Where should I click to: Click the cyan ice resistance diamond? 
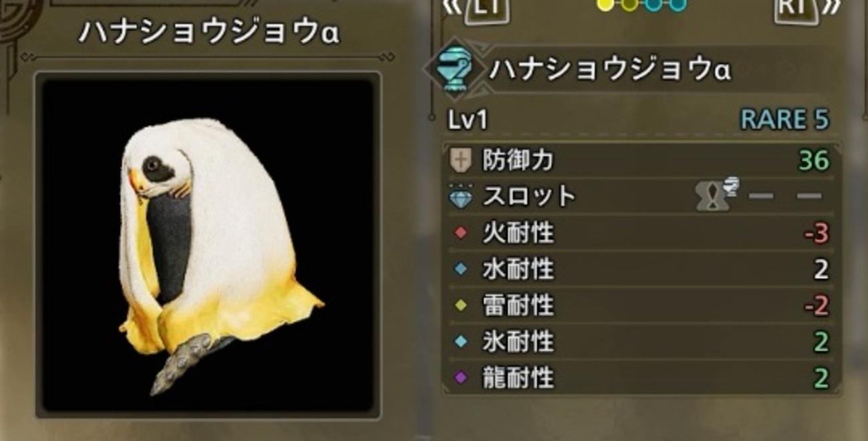(460, 342)
